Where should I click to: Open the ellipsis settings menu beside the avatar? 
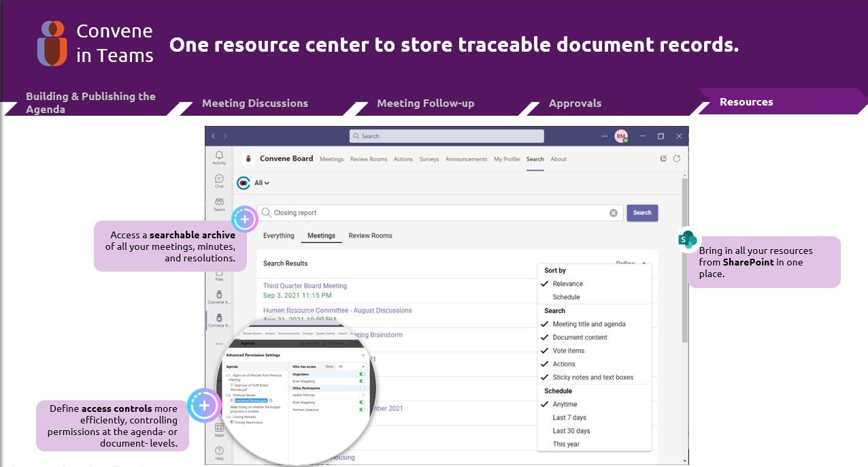click(605, 136)
